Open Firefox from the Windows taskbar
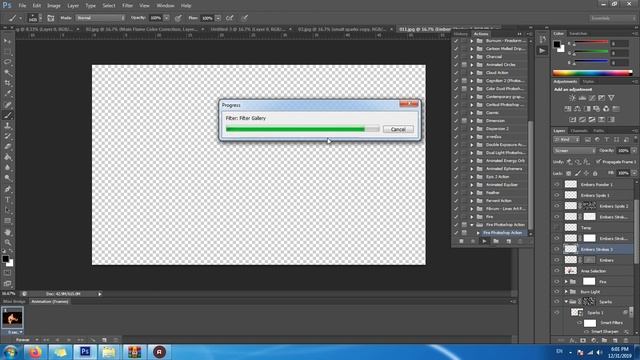The width and height of the screenshot is (640, 360). 36,352
